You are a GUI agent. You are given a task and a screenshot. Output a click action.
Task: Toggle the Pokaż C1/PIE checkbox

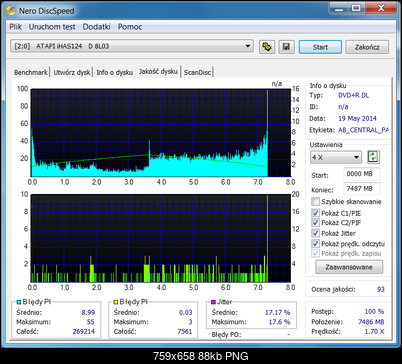315,213
